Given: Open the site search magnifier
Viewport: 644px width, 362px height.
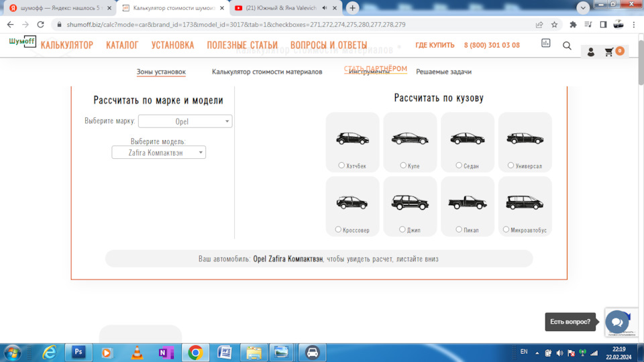Looking at the screenshot, I should (x=567, y=46).
